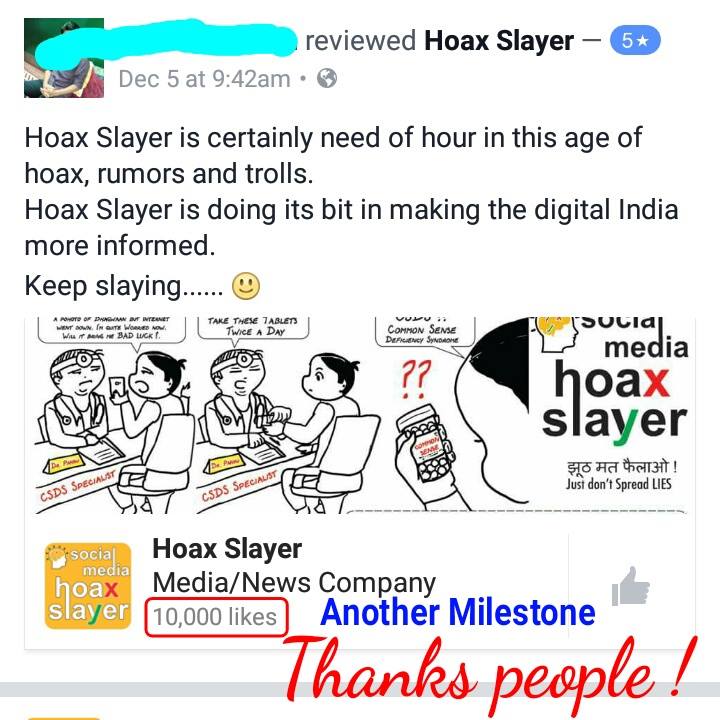
Task: Click the 10,000 likes count
Action: (215, 617)
